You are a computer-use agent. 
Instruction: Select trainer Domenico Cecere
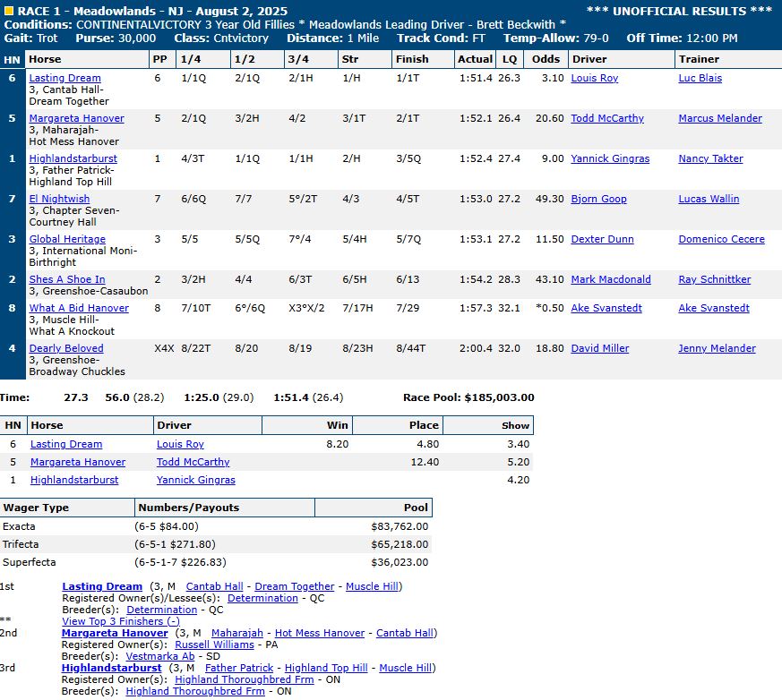click(721, 240)
